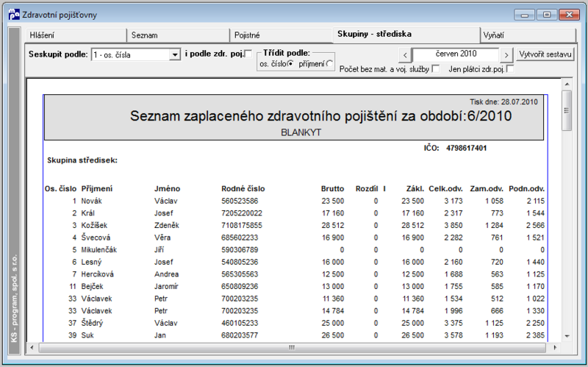Click vertical scrollbar down arrow
This screenshot has width=588, height=367.
coord(567,336)
